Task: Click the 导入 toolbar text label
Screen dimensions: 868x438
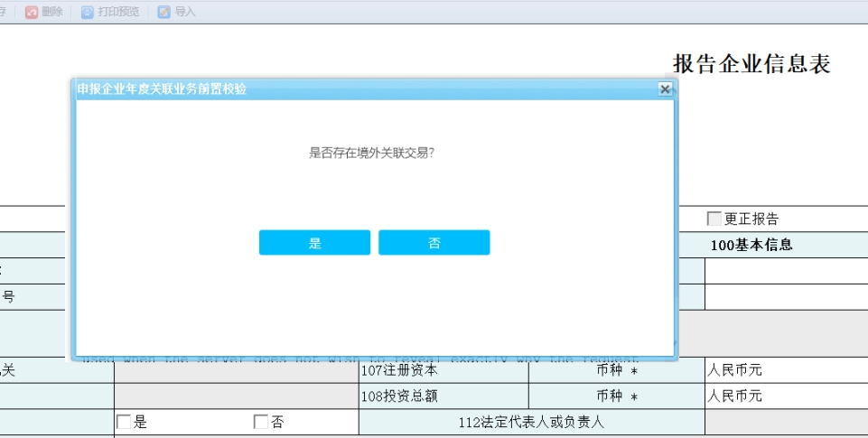Action: pyautogui.click(x=185, y=12)
